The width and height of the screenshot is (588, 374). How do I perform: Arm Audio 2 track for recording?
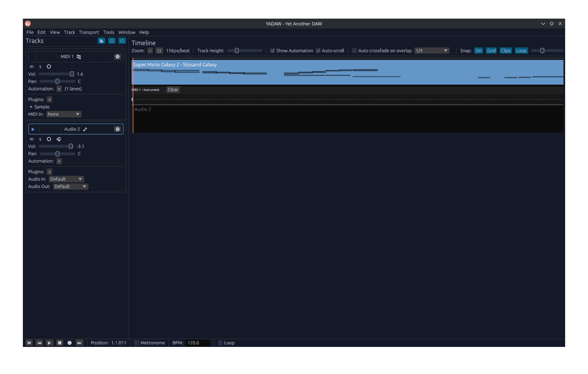click(49, 139)
